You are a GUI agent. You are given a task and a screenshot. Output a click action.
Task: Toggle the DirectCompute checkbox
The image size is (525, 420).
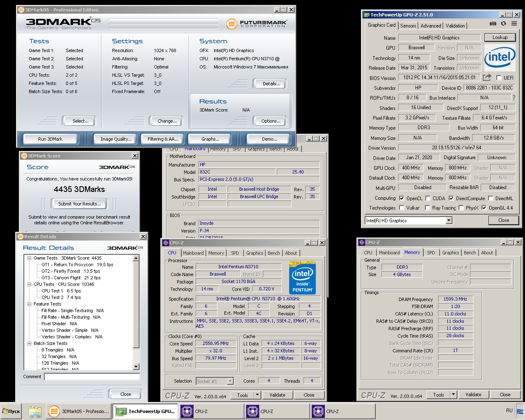click(451, 198)
